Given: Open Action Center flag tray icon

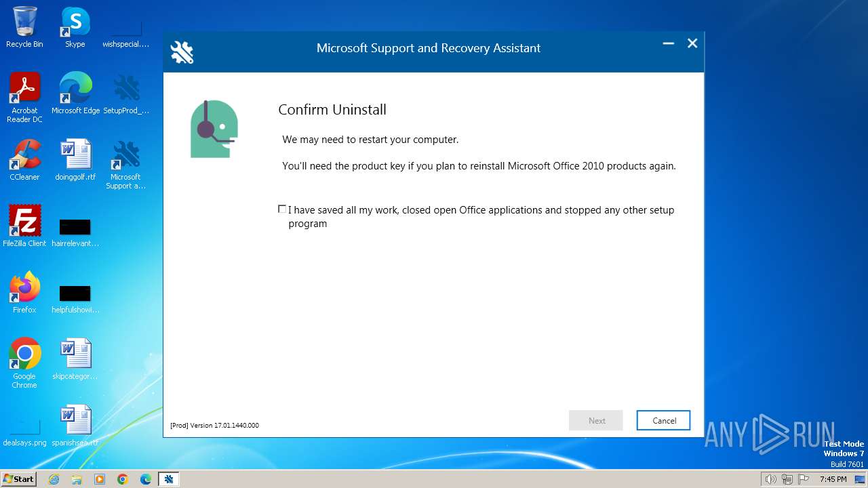Looking at the screenshot, I should pyautogui.click(x=804, y=479).
